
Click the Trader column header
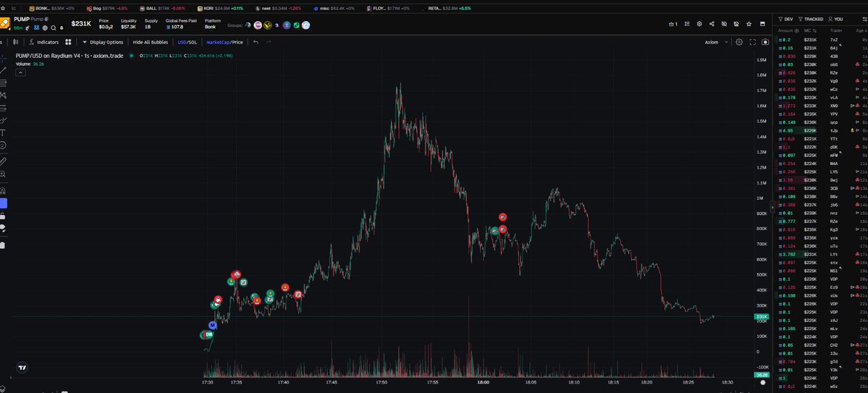coord(836,30)
